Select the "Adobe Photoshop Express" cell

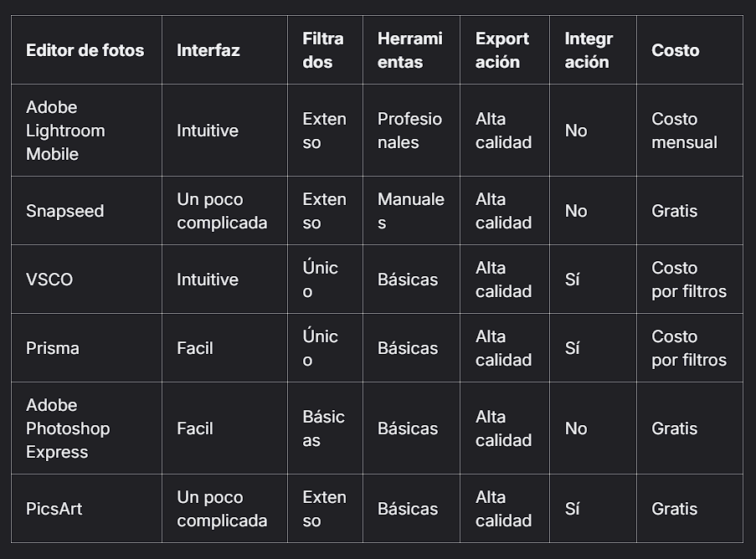point(68,428)
